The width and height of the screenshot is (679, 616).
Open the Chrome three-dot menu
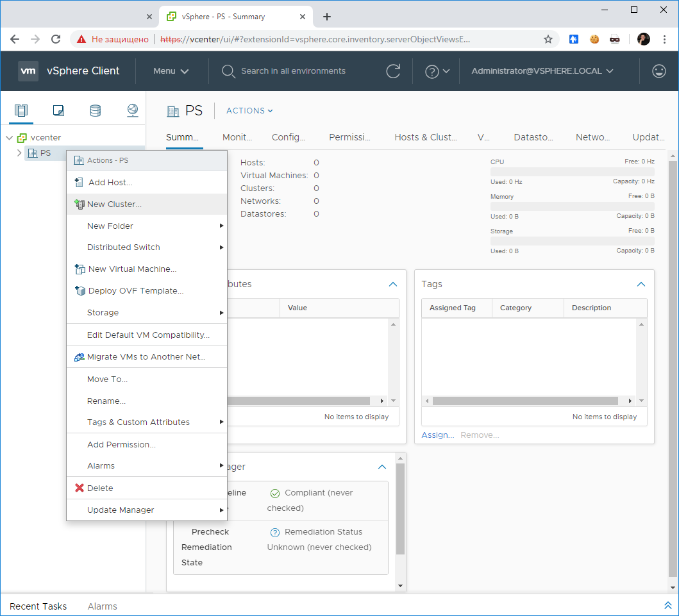[664, 39]
